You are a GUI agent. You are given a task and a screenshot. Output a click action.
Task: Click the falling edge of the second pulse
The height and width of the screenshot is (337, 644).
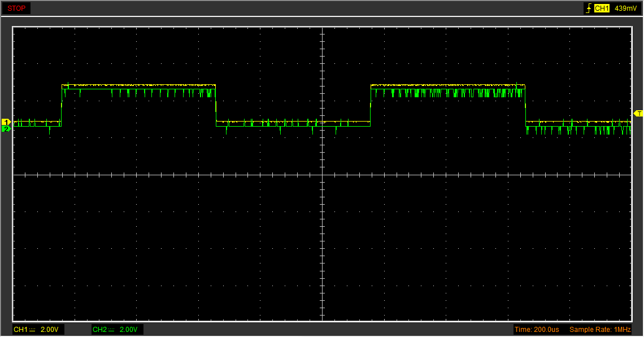coord(525,105)
